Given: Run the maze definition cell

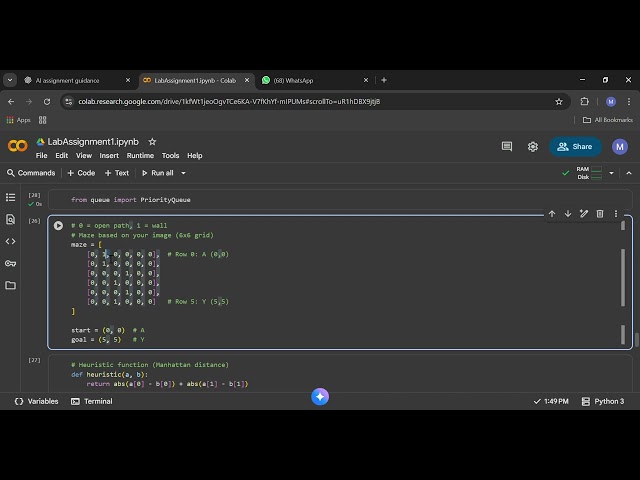Looking at the screenshot, I should tap(58, 225).
